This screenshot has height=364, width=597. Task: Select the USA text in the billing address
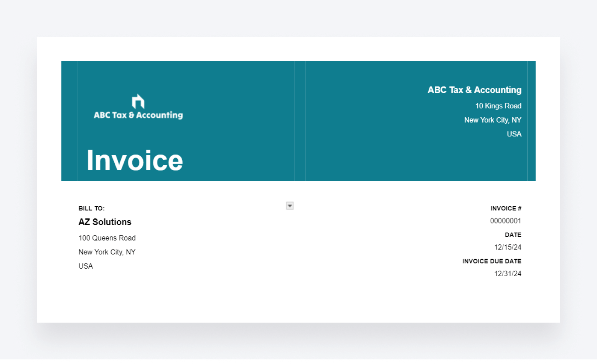click(86, 266)
